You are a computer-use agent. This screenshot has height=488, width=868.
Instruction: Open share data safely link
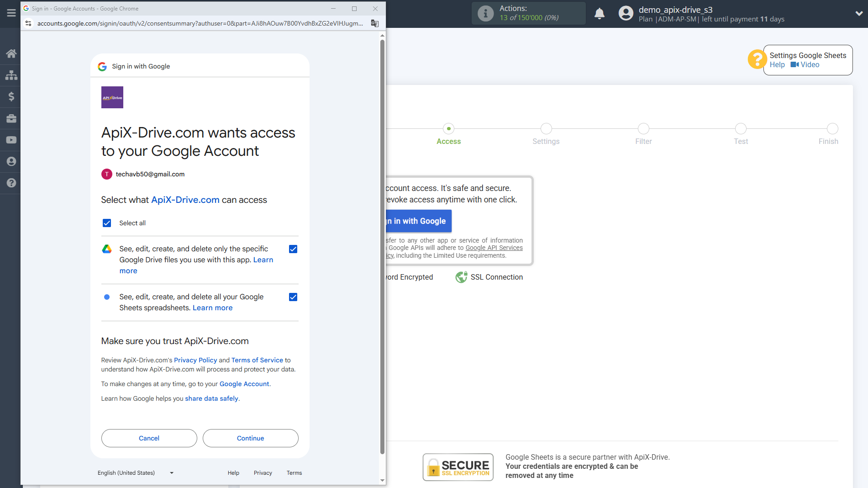(x=211, y=398)
